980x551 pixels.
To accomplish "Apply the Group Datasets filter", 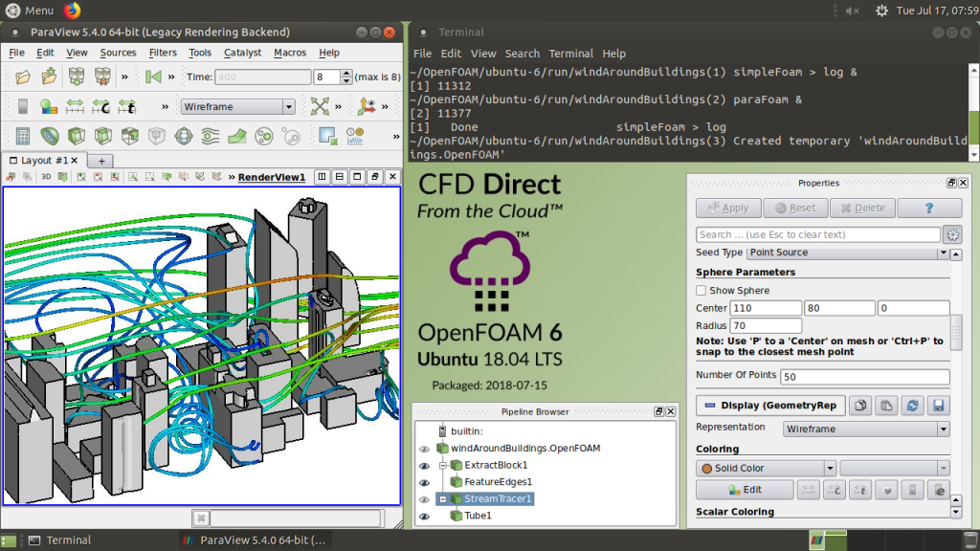I will click(x=264, y=136).
